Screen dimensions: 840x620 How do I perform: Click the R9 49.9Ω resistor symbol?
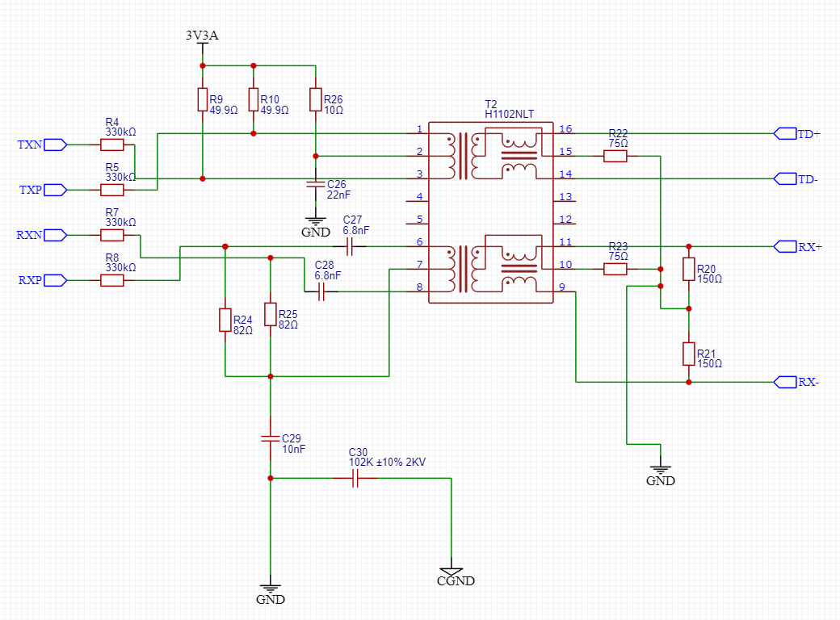[203, 99]
